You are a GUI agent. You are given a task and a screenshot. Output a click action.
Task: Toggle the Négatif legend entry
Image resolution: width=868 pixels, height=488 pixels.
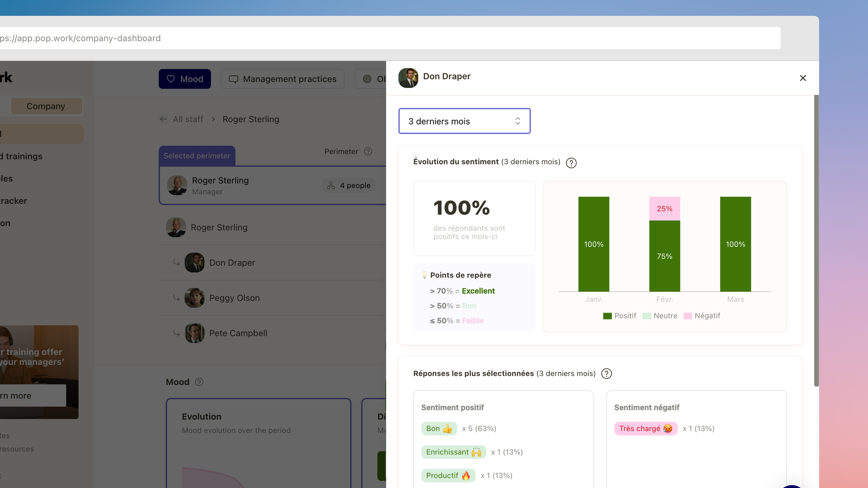coord(702,316)
